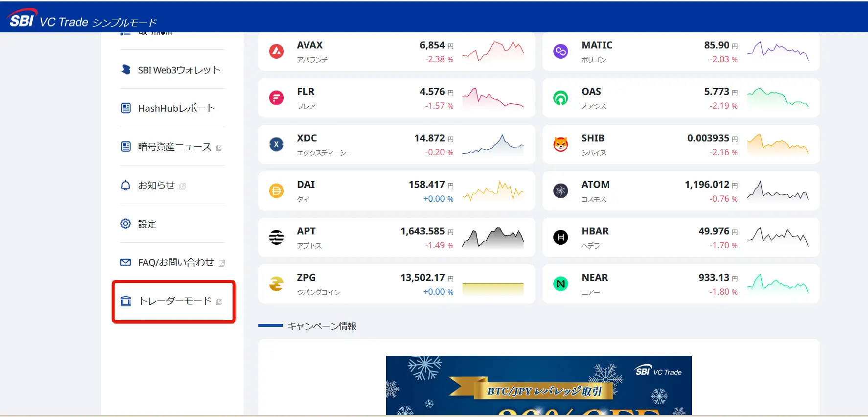The height and width of the screenshot is (417, 868).
Task: Click the ATOM coin icon
Action: (561, 191)
